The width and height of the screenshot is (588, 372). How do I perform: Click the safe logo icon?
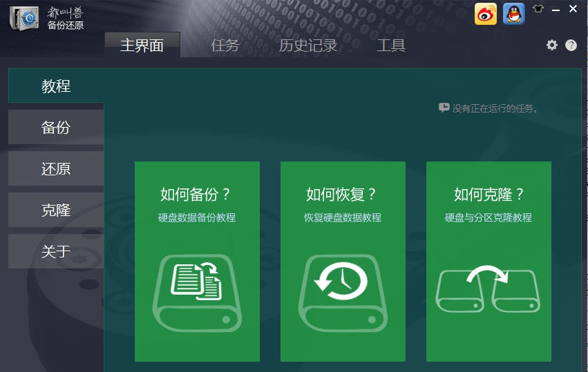click(24, 18)
